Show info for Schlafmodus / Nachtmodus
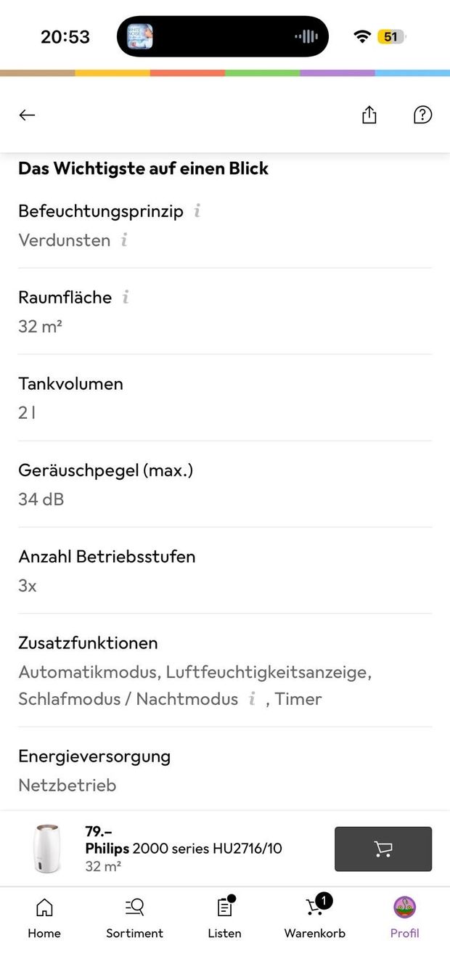The width and height of the screenshot is (450, 980). coord(252,699)
